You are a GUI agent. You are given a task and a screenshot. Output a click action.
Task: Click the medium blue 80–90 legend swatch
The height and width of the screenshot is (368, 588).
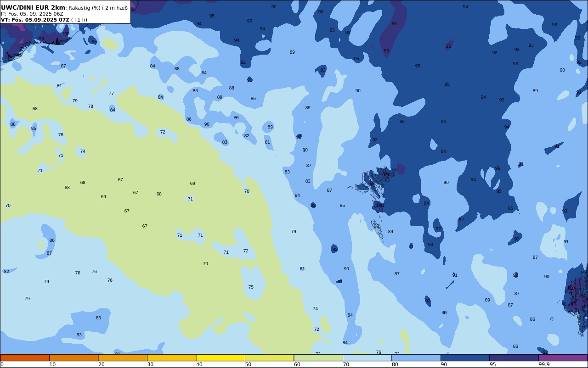click(416, 357)
